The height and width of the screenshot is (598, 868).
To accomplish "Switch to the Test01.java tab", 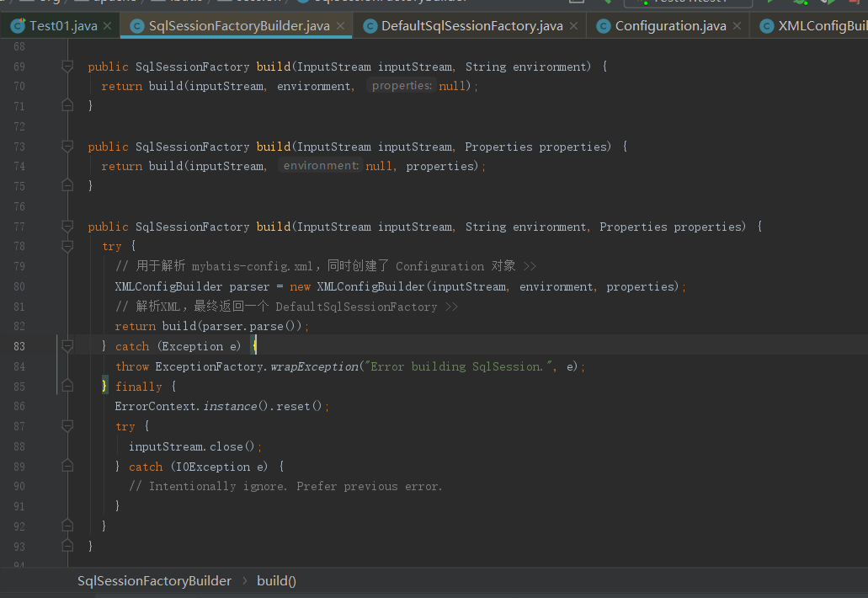I will (56, 26).
